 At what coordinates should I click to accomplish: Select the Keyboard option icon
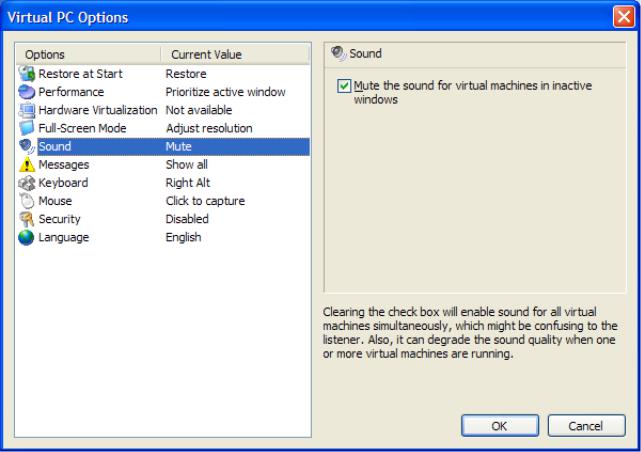pyautogui.click(x=27, y=183)
